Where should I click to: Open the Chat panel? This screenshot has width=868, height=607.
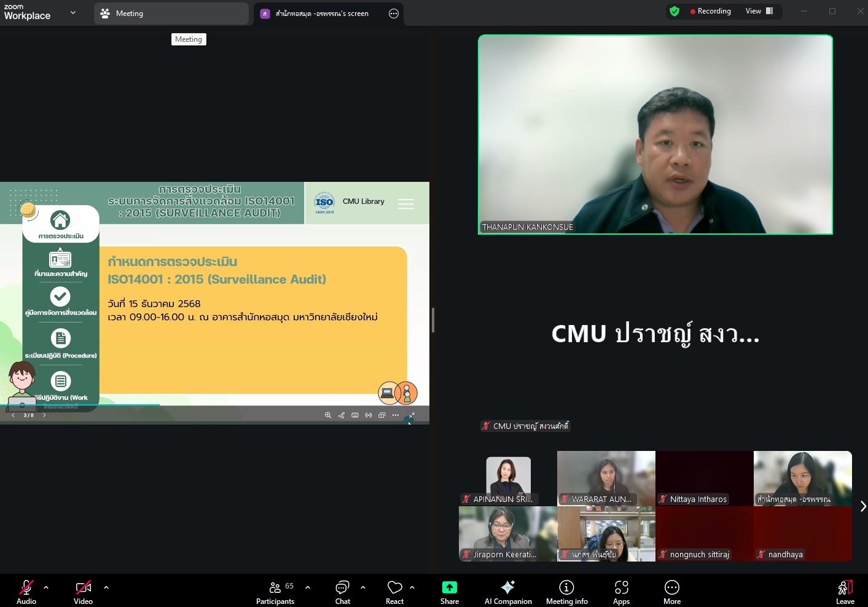342,592
